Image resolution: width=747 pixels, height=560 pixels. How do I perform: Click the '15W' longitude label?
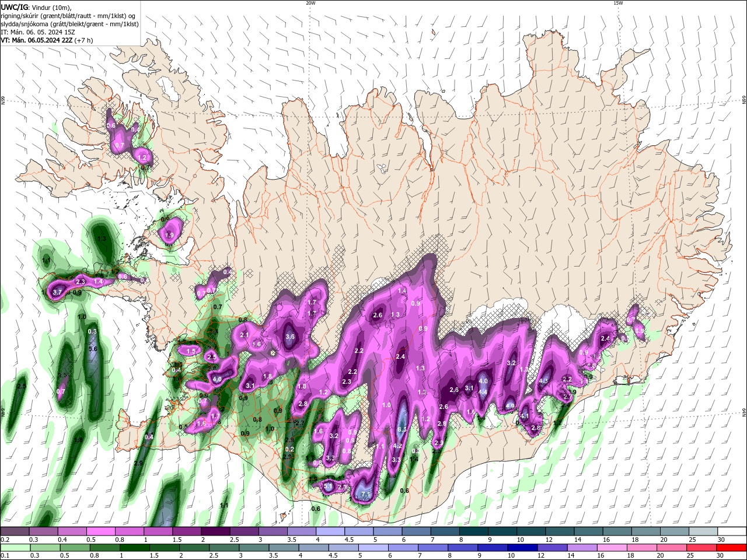[618, 3]
